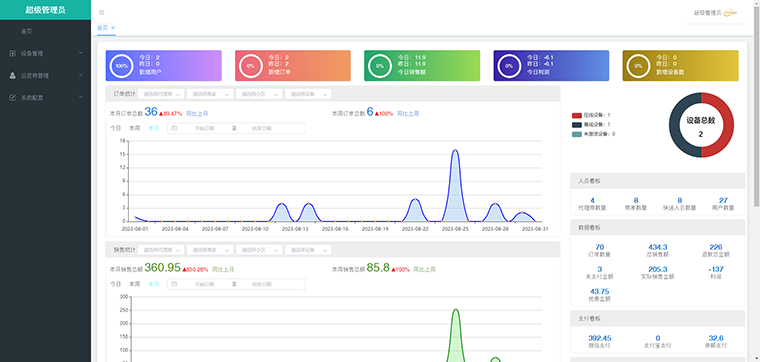The width and height of the screenshot is (760, 362).
Task: Click 今日 filter in the sales stats
Action: 115,284
